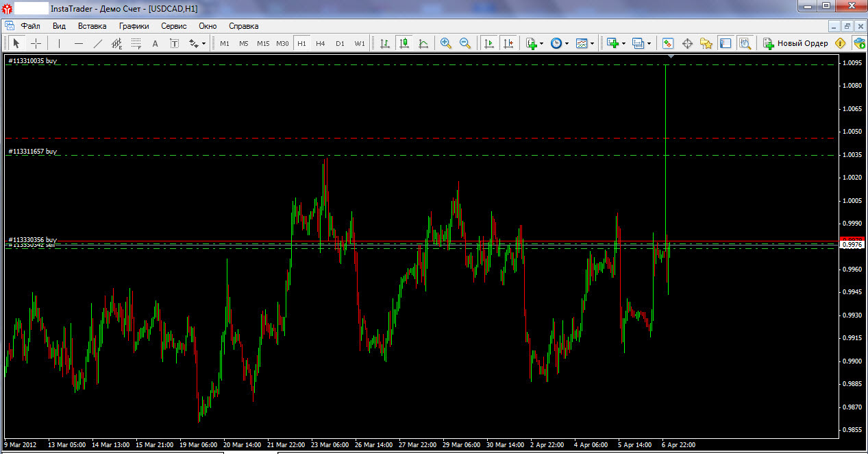Click the 9 Mar 2012 date label
The width and height of the screenshot is (868, 454).
point(20,444)
